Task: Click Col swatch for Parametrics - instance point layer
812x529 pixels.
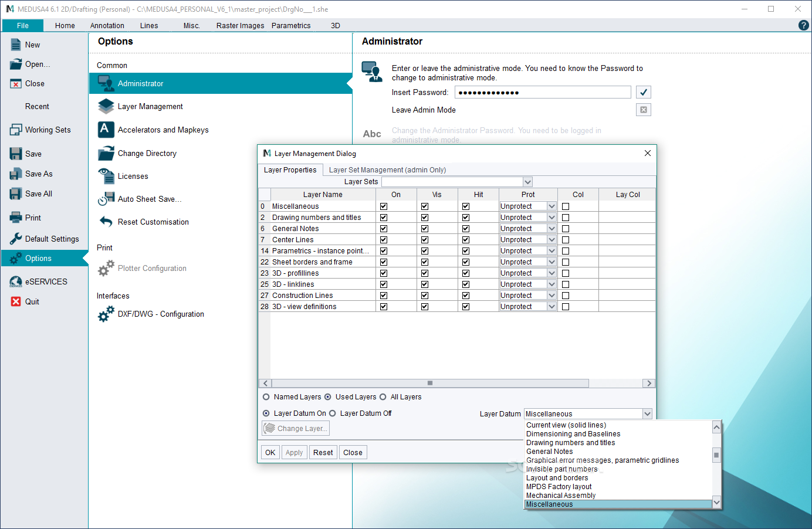Action: 566,251
